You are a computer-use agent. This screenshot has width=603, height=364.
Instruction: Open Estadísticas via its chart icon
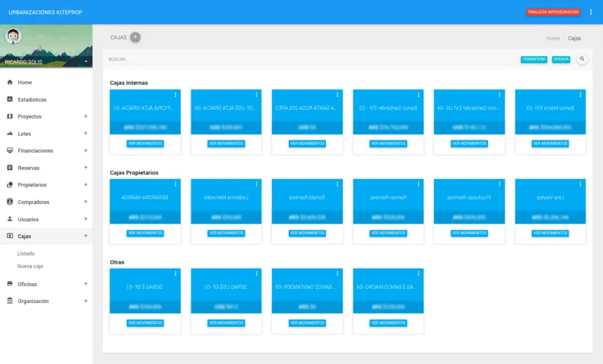tap(10, 100)
